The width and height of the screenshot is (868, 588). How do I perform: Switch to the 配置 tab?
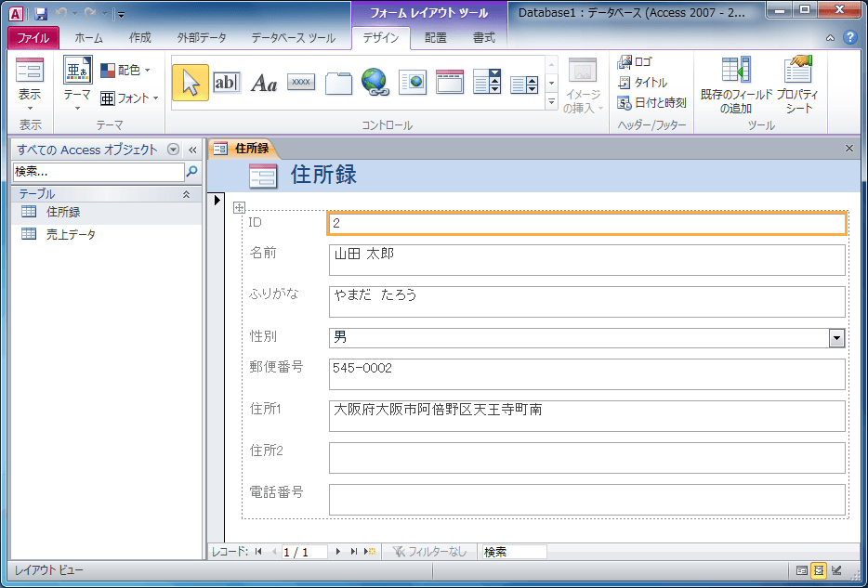coord(436,37)
